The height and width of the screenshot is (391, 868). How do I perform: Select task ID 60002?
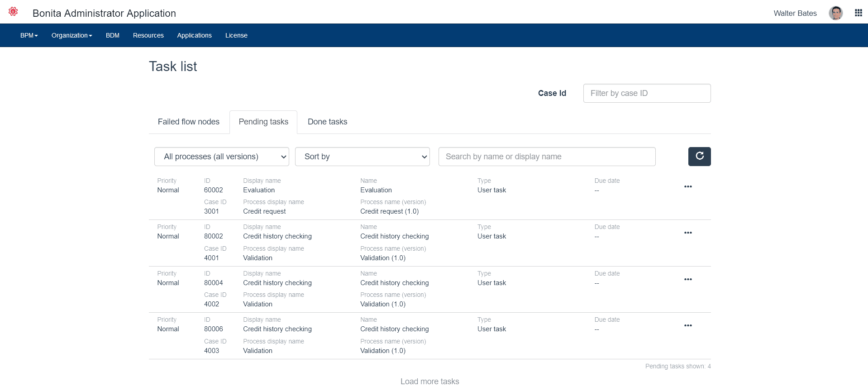(213, 190)
